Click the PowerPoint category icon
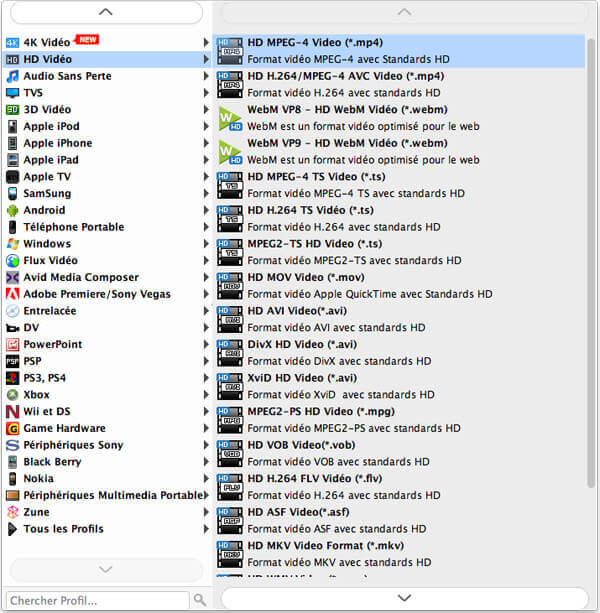The width and height of the screenshot is (600, 613). point(12,345)
